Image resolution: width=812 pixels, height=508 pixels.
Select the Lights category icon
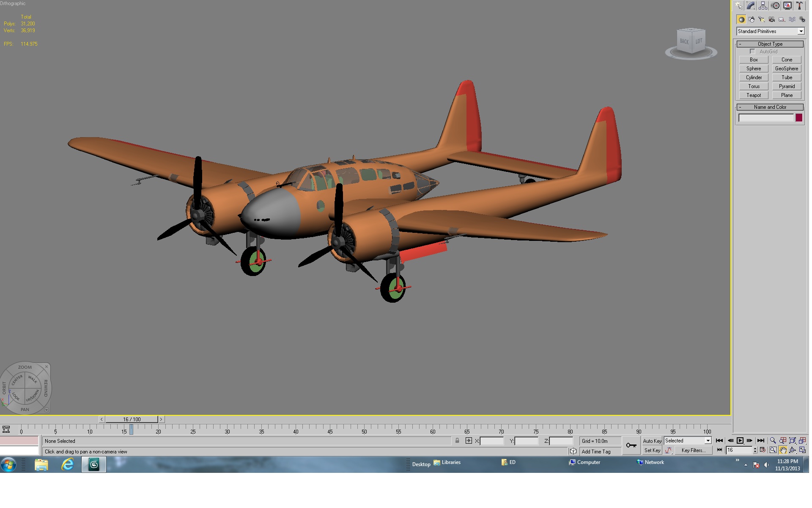pos(762,19)
